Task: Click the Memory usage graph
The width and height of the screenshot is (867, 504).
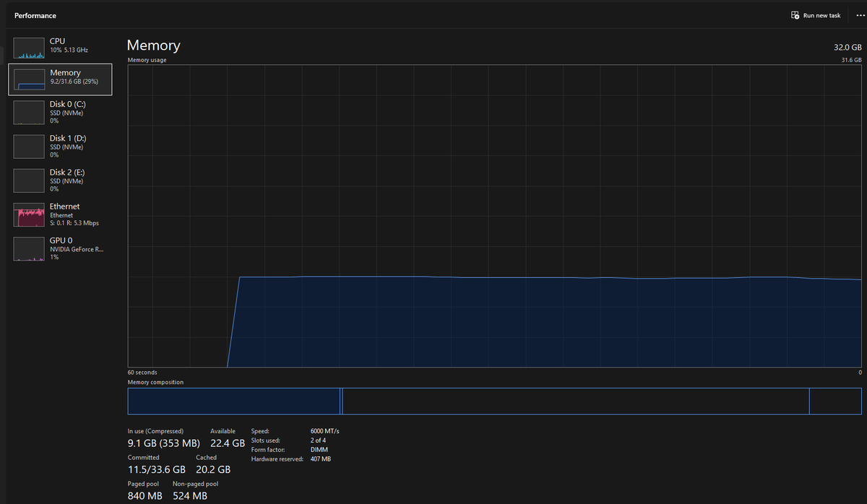Action: pos(494,216)
